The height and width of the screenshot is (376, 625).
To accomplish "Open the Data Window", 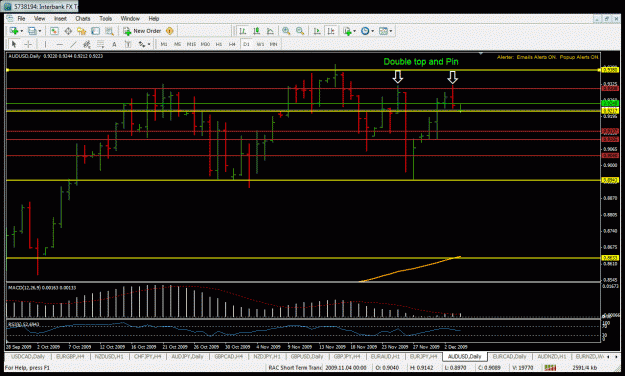I will [x=68, y=31].
